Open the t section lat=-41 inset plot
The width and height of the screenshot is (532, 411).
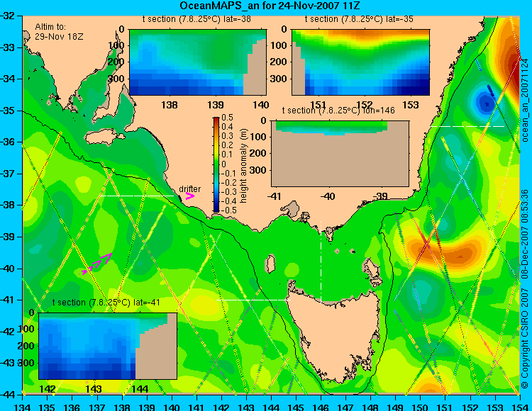(x=108, y=346)
